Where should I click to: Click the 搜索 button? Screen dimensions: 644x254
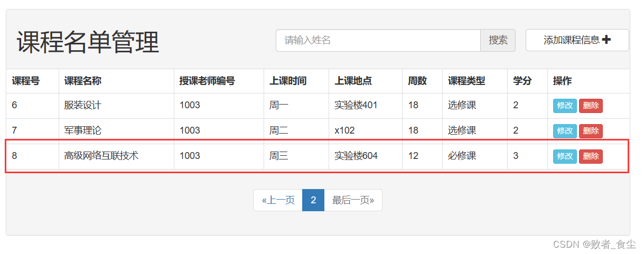498,40
